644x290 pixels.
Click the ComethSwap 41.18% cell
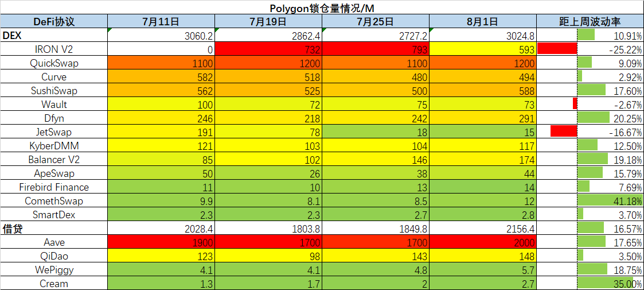pos(590,201)
